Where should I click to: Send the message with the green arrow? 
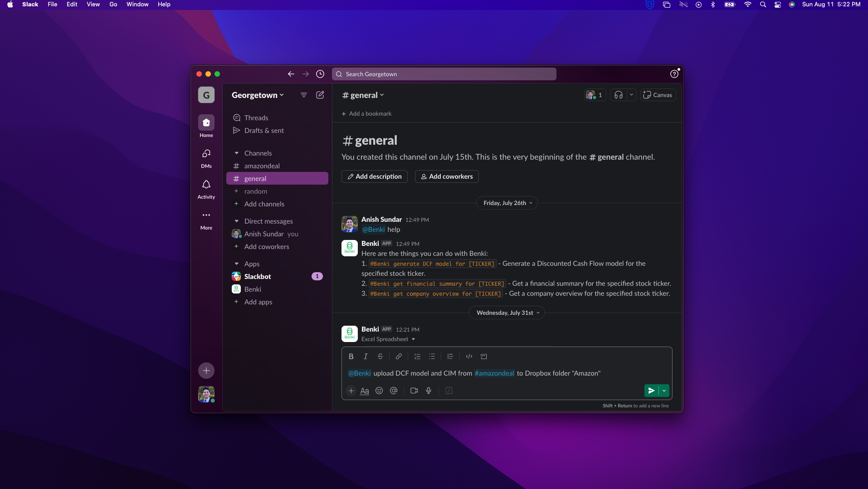click(651, 391)
